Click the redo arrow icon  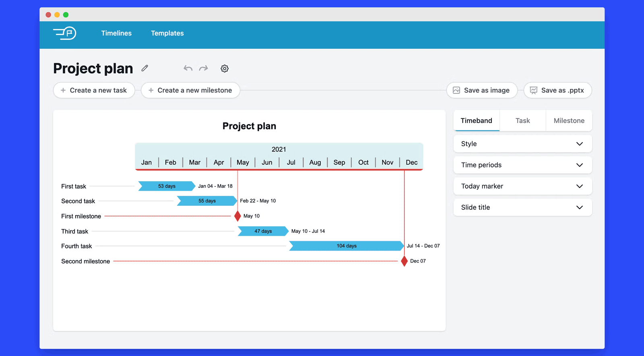click(x=204, y=68)
